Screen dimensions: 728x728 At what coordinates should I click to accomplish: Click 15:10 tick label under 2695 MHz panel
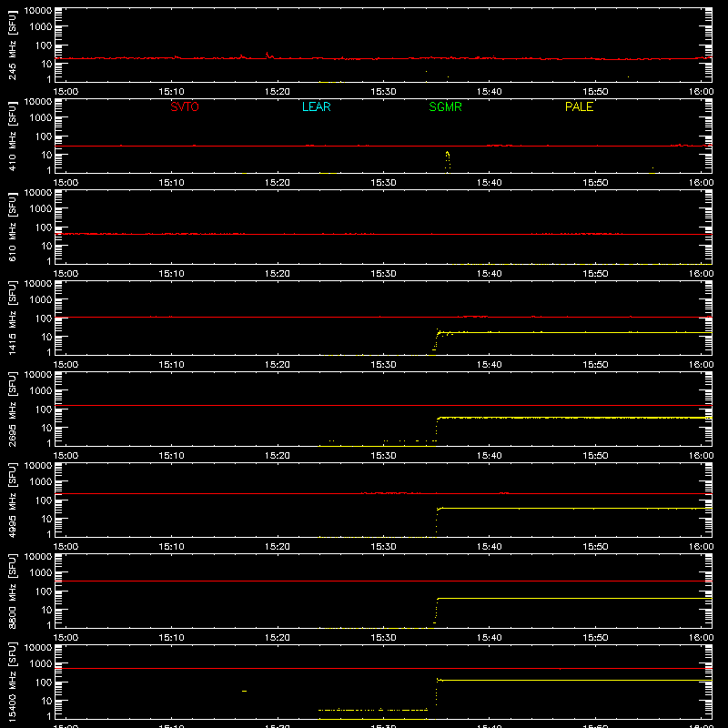[x=171, y=456]
